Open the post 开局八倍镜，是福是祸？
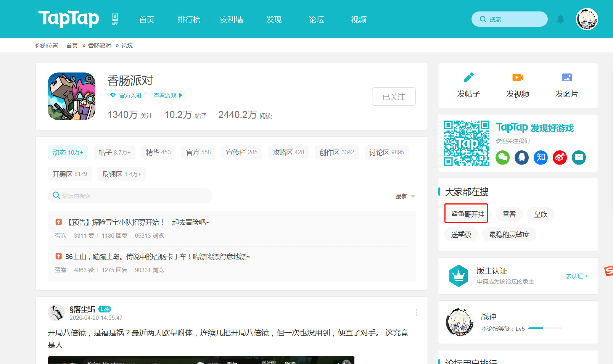 (x=228, y=338)
